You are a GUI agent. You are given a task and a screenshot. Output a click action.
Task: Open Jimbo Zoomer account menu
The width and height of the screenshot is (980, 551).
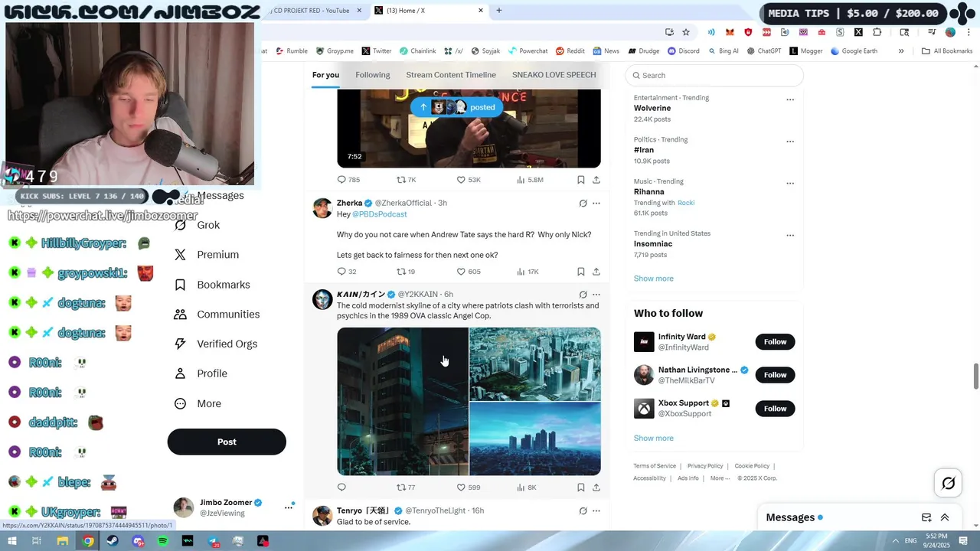[289, 507]
